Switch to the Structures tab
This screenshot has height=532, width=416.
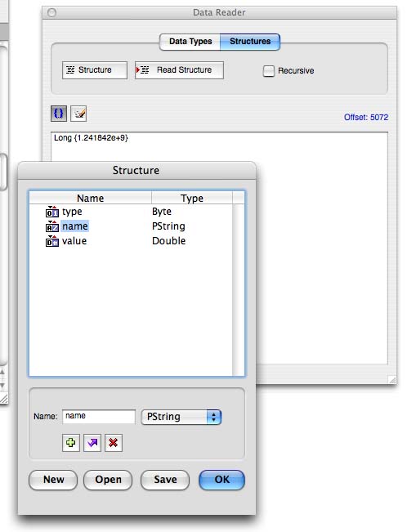coord(250,42)
